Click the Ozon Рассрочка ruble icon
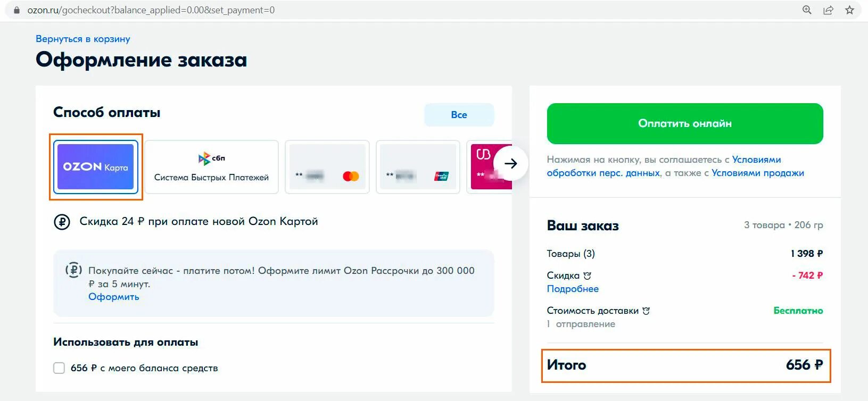Viewport: 868px width, 401px height. 73,270
